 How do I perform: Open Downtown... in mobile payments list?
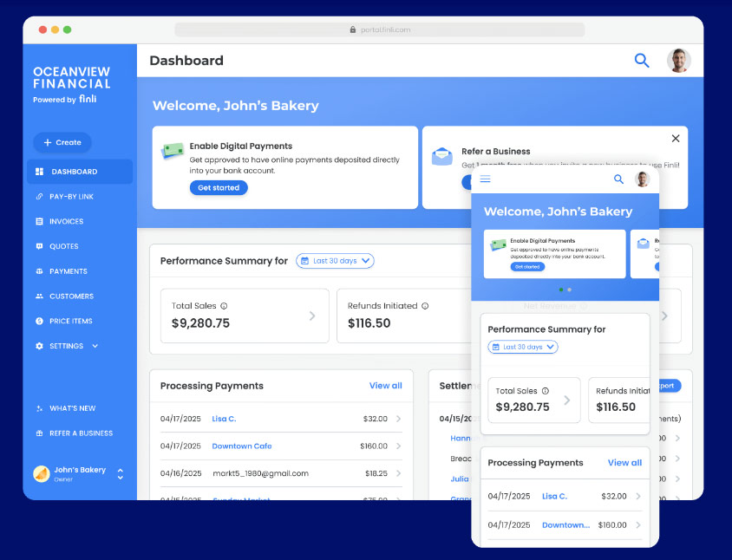tap(565, 525)
